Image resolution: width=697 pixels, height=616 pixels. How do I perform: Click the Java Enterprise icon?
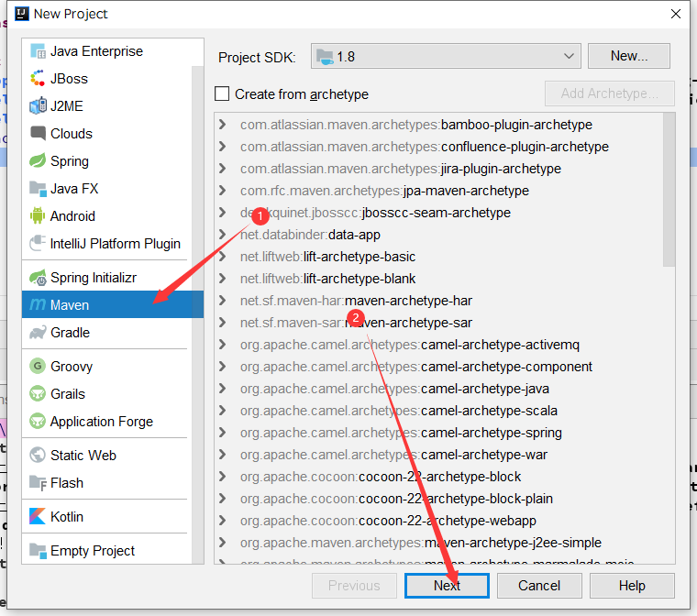[38, 51]
